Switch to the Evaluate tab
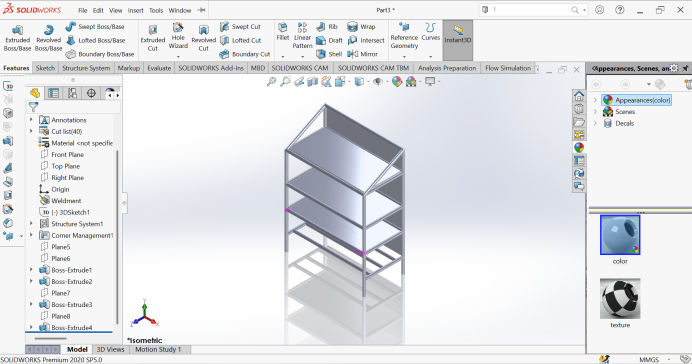The image size is (692, 364). tap(159, 68)
